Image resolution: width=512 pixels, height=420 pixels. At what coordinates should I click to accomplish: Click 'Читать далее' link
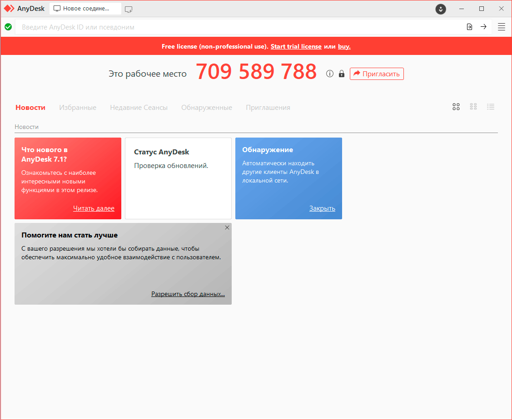coord(94,208)
